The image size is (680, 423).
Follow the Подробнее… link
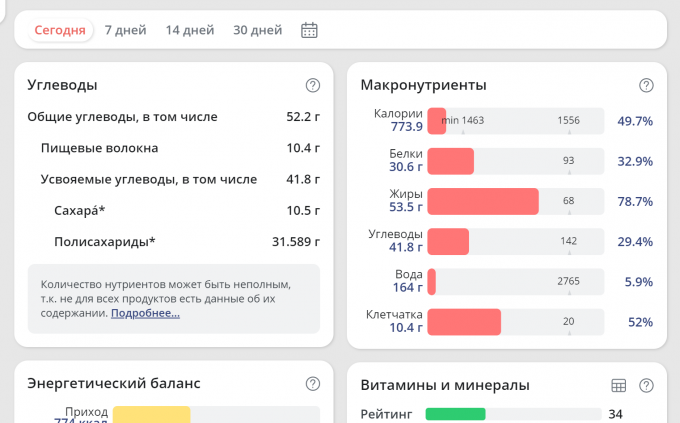click(145, 313)
